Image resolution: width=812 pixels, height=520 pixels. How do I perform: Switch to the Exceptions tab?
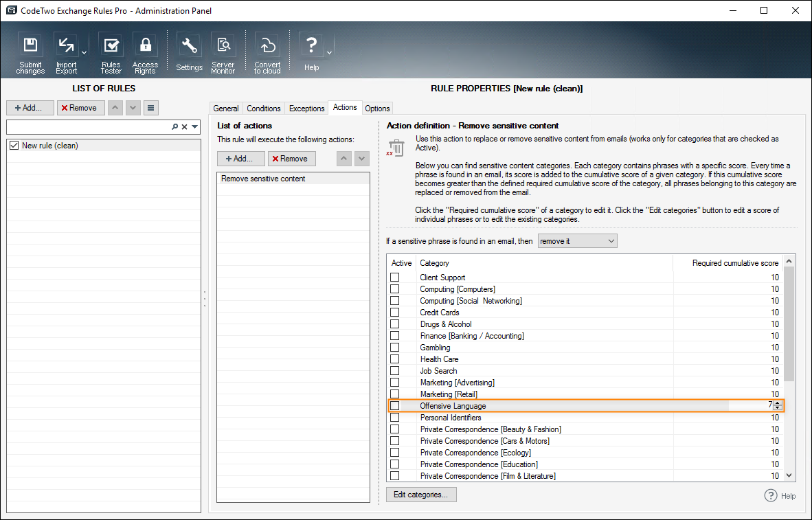[306, 109]
